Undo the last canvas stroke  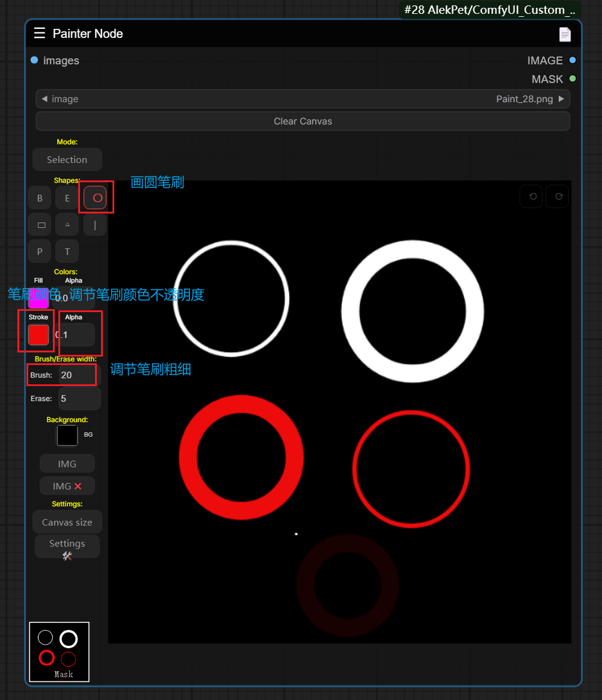532,197
